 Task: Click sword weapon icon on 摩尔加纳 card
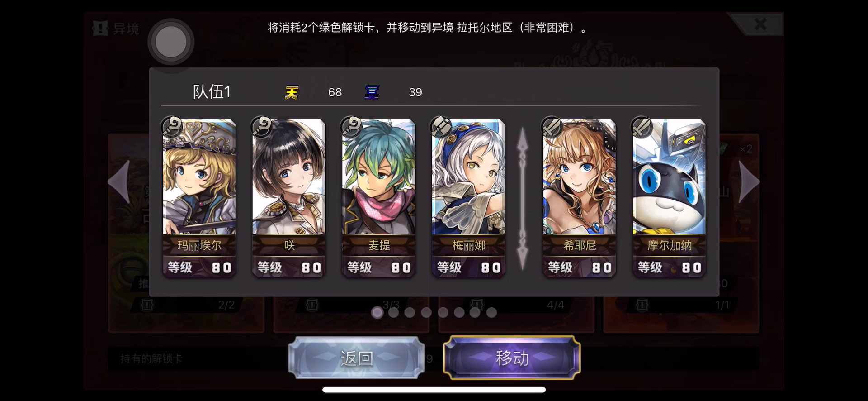[641, 126]
